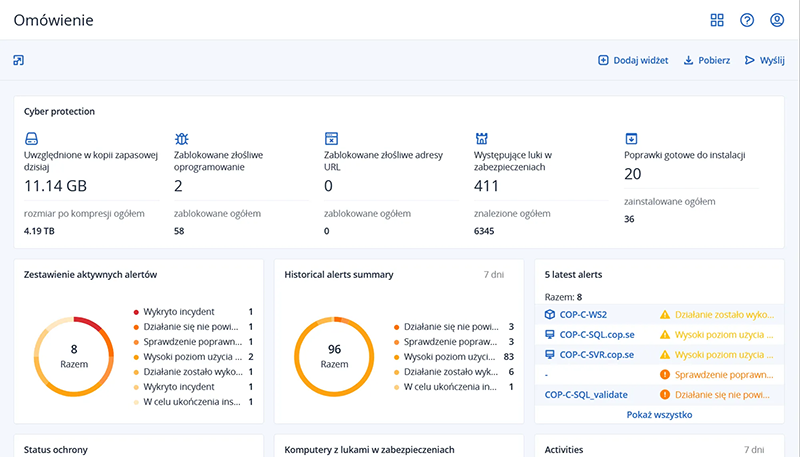
Task: Click the warning triangle for Działanie zostało wyko...
Action: (x=665, y=315)
